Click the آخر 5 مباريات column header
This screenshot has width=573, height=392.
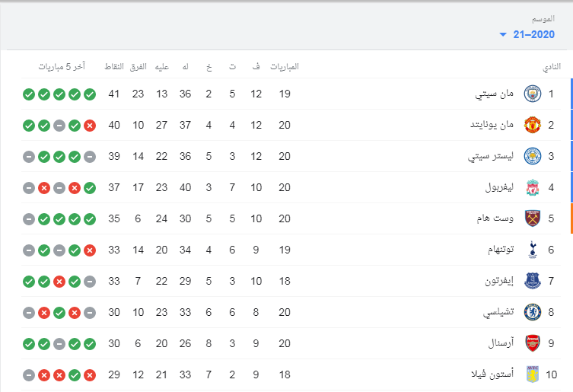(62, 66)
